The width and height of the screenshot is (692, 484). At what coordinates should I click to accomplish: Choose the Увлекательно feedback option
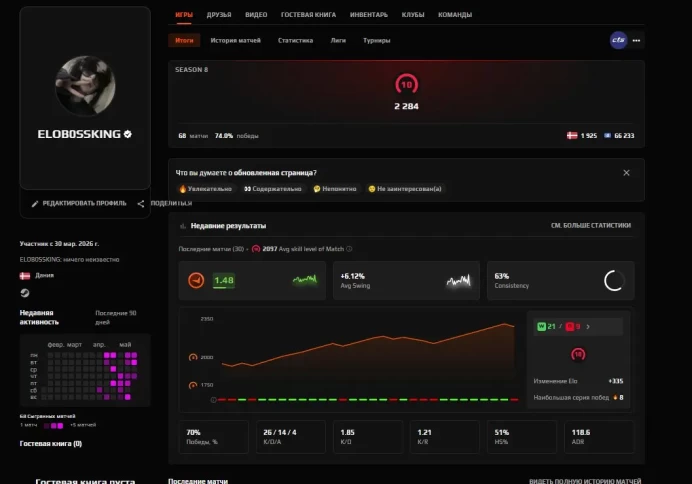click(x=206, y=189)
